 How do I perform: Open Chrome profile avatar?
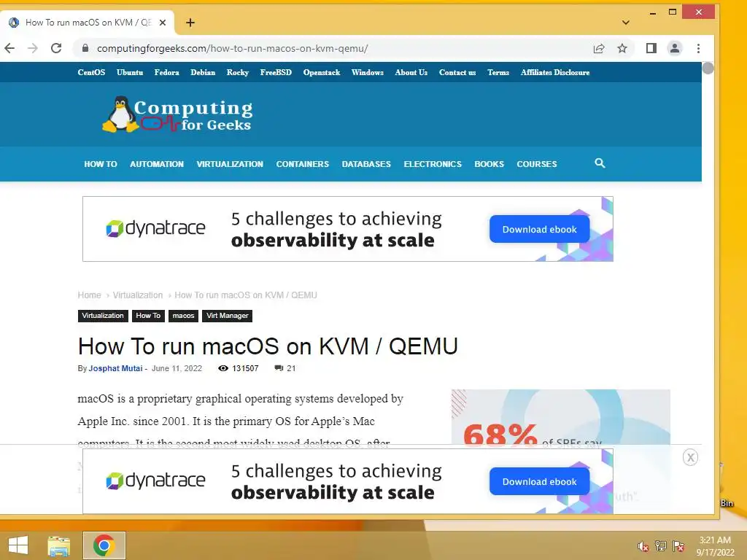(675, 48)
